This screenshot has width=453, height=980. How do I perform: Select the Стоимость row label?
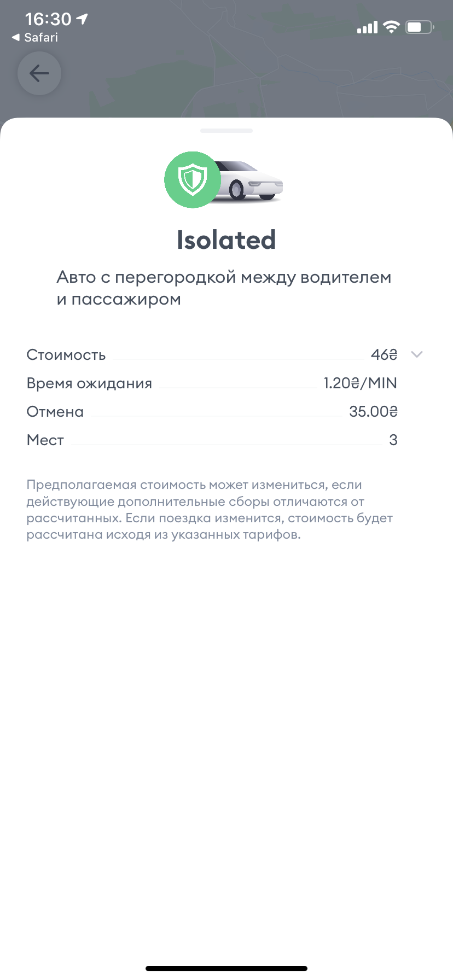(66, 355)
